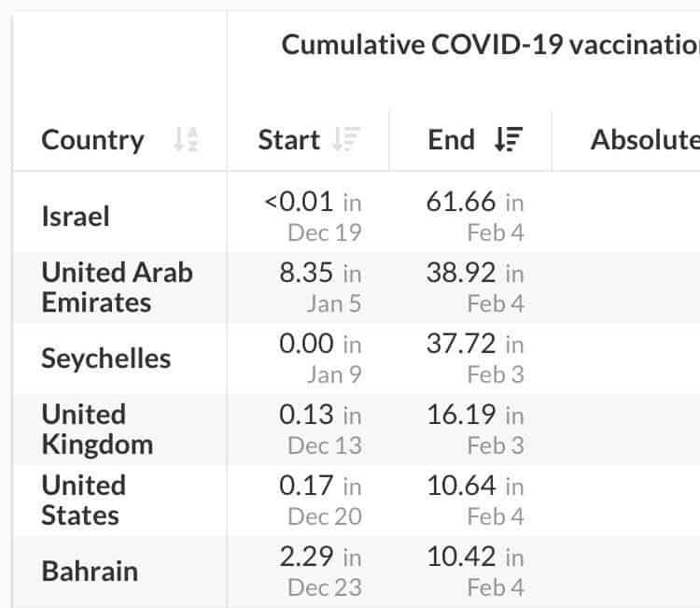
Task: Select the United States row
Action: pos(357,501)
